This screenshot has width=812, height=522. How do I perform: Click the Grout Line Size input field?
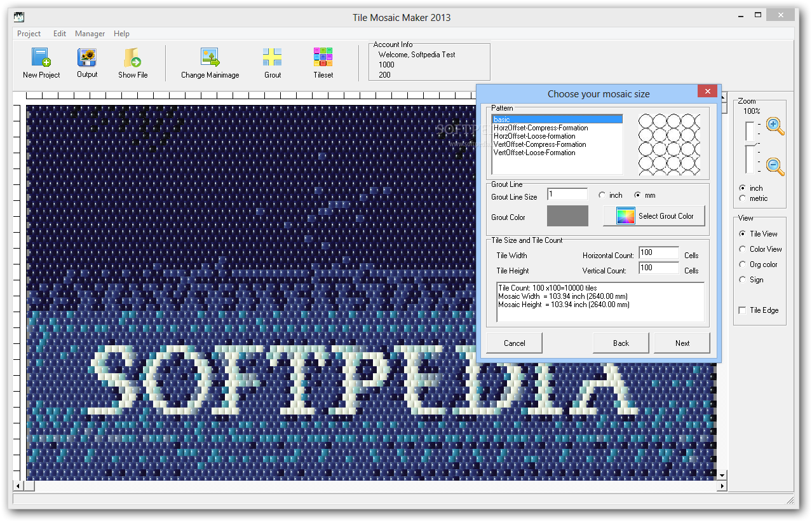click(567, 195)
